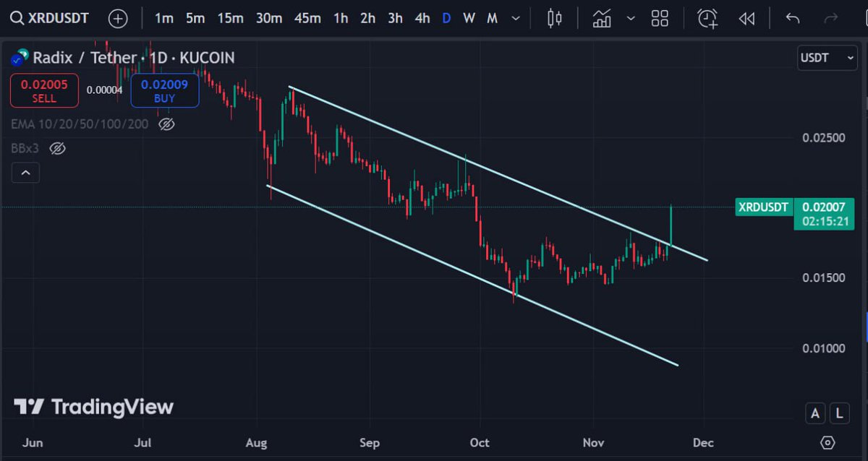Switch to the 1D timeframe

click(x=446, y=19)
